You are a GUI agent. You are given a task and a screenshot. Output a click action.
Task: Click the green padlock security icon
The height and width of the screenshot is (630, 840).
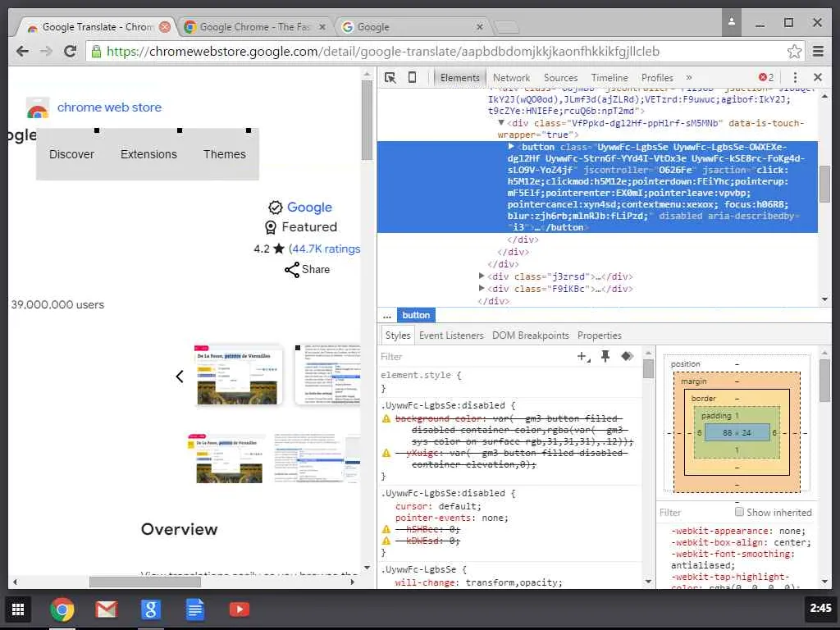click(96, 52)
